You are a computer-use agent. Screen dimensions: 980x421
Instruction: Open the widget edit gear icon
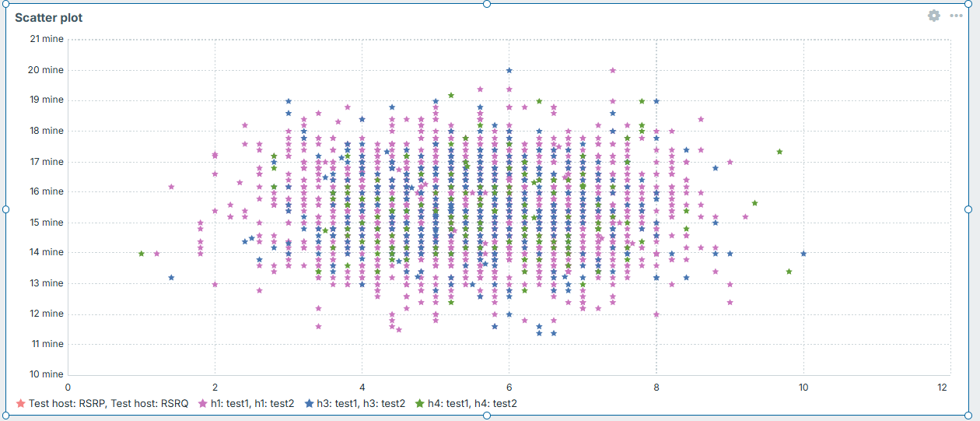point(933,16)
